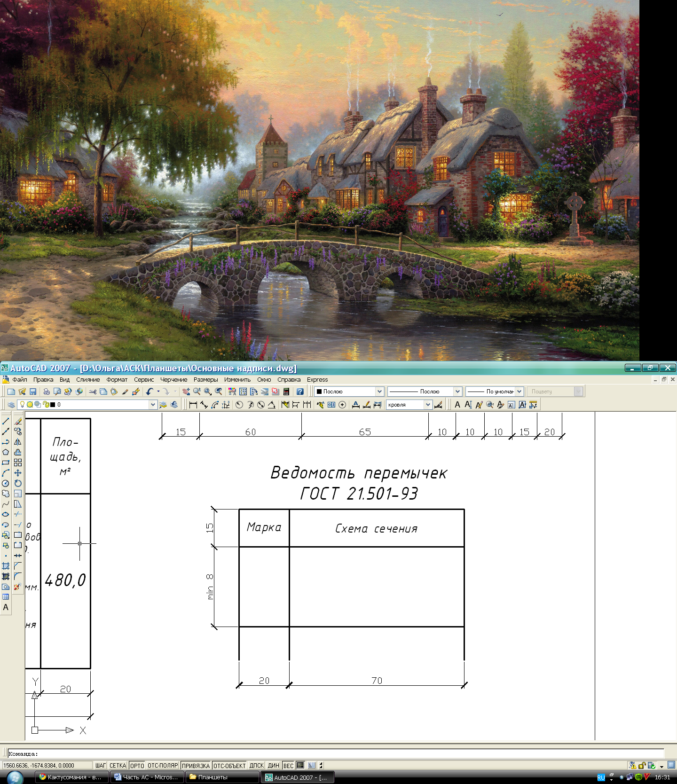Image resolution: width=677 pixels, height=784 pixels.
Task: Select the Radius dimension tool
Action: point(239,405)
